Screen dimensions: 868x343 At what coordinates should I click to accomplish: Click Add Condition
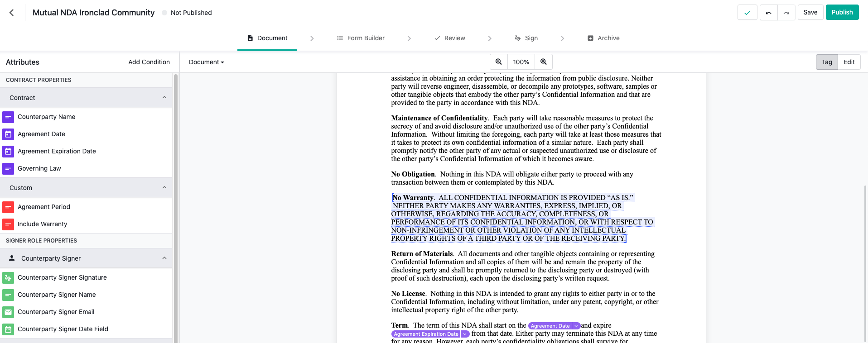pos(149,62)
